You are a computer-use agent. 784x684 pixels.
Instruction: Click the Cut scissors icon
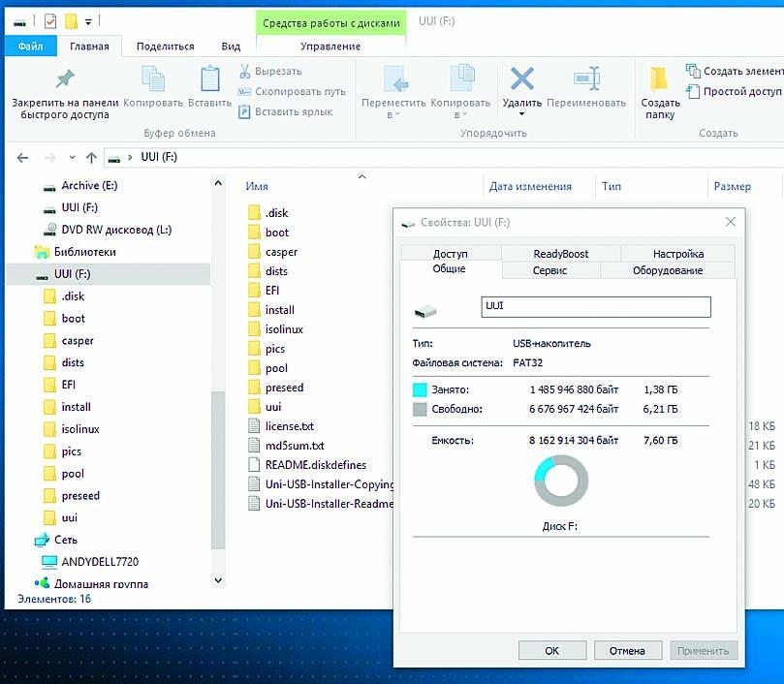coord(246,72)
